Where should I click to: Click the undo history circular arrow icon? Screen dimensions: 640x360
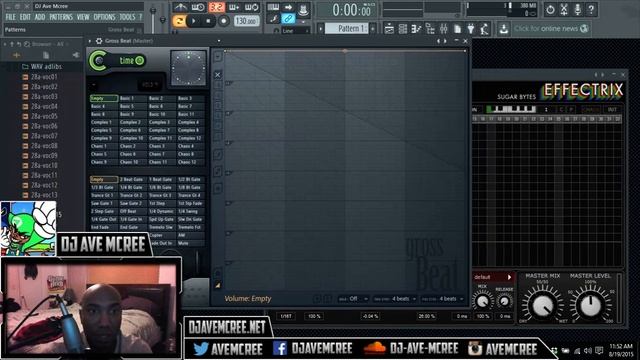point(550,9)
